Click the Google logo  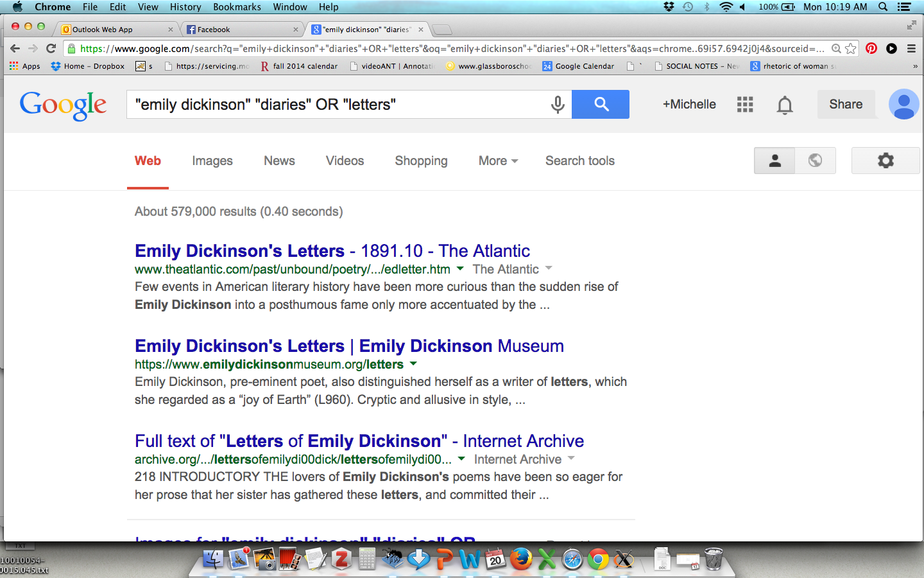coord(63,105)
